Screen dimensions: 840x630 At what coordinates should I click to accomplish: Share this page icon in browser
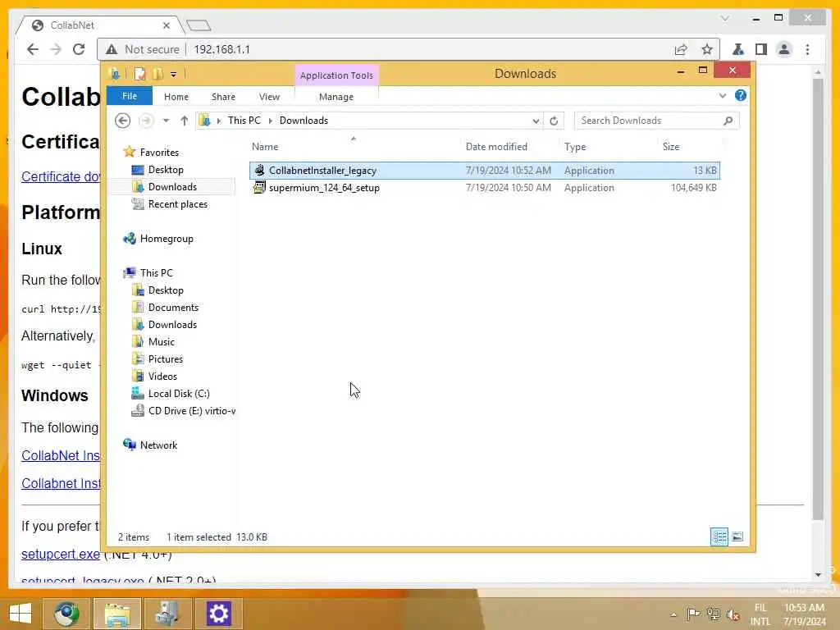[x=681, y=50]
